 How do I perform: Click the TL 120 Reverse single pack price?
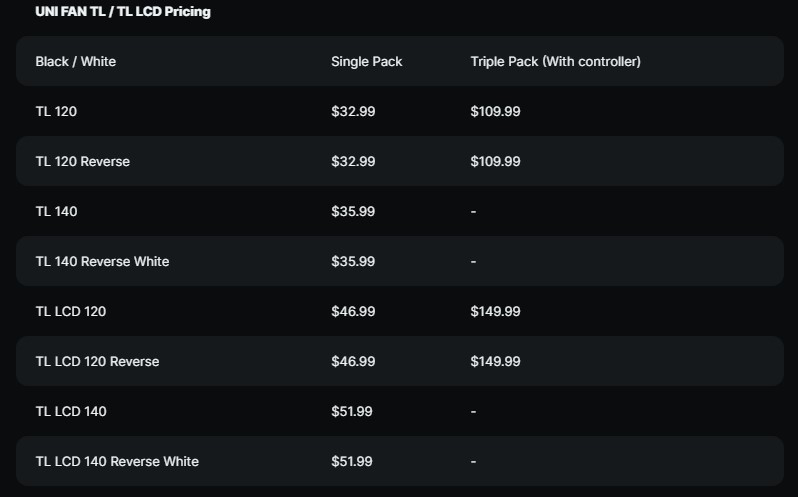[x=353, y=162]
